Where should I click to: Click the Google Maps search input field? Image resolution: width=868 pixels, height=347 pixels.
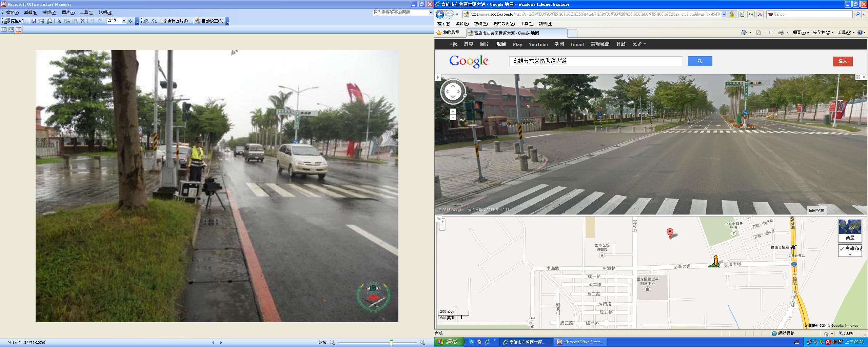coord(595,61)
